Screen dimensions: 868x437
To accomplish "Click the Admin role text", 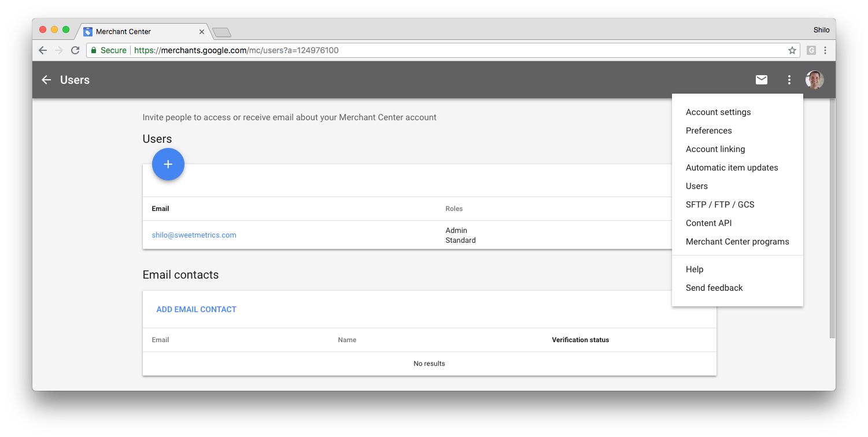I will pos(456,231).
